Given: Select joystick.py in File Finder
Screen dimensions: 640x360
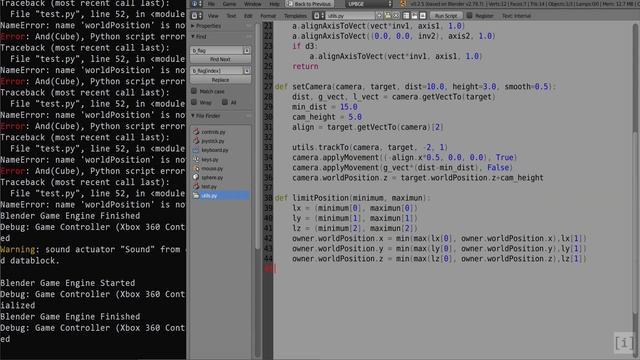Looking at the screenshot, I should coord(221,141).
